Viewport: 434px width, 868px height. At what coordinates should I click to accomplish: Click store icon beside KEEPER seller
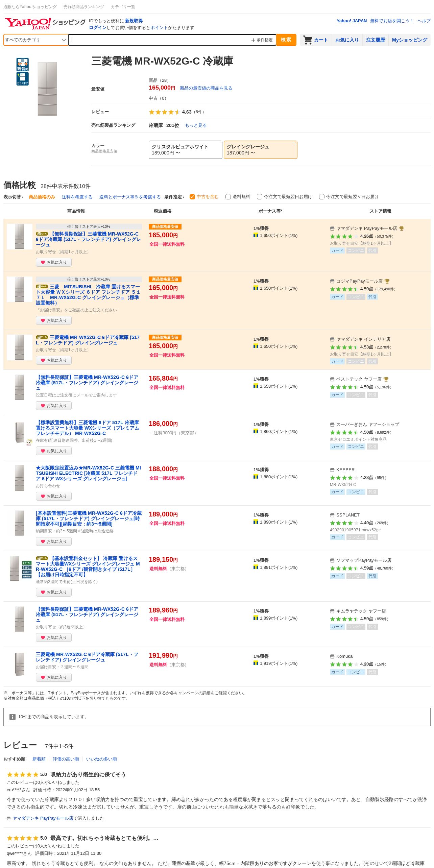click(x=332, y=470)
